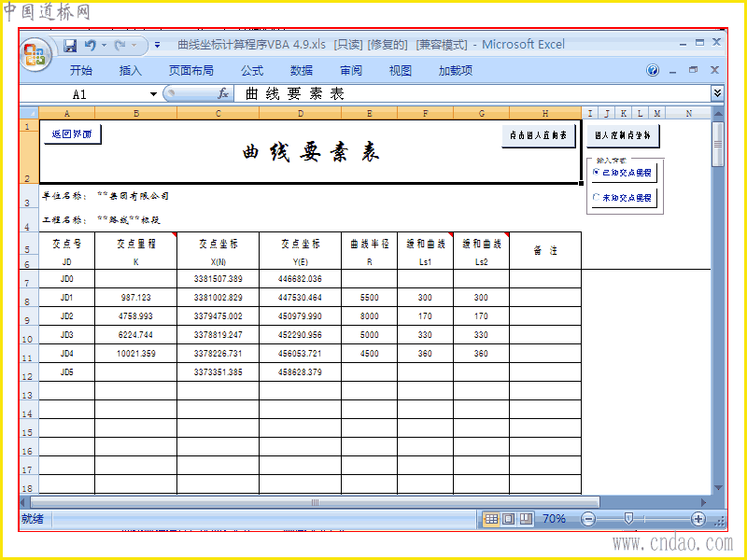Open Customize Quick Access Toolbar dropdown
The width and height of the screenshot is (747, 560).
click(x=157, y=46)
